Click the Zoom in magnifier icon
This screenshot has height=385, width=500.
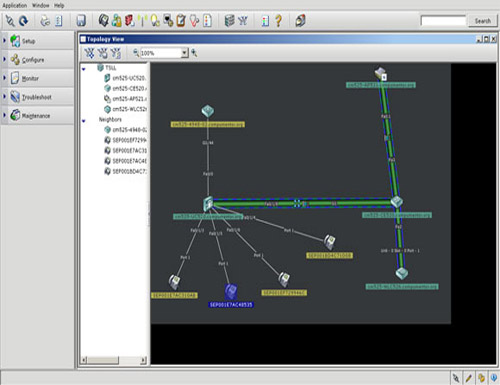click(x=194, y=53)
